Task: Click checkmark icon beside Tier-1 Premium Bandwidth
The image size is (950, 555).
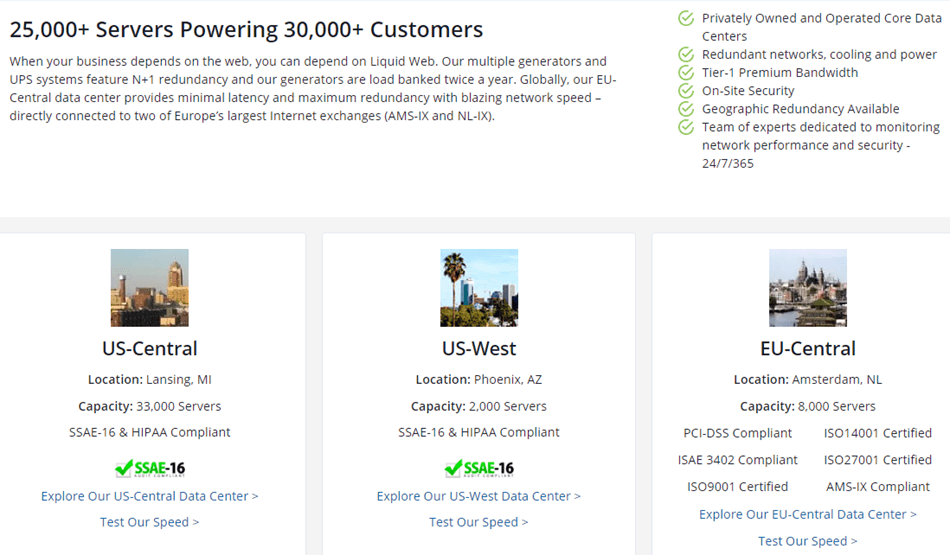Action: (x=686, y=73)
